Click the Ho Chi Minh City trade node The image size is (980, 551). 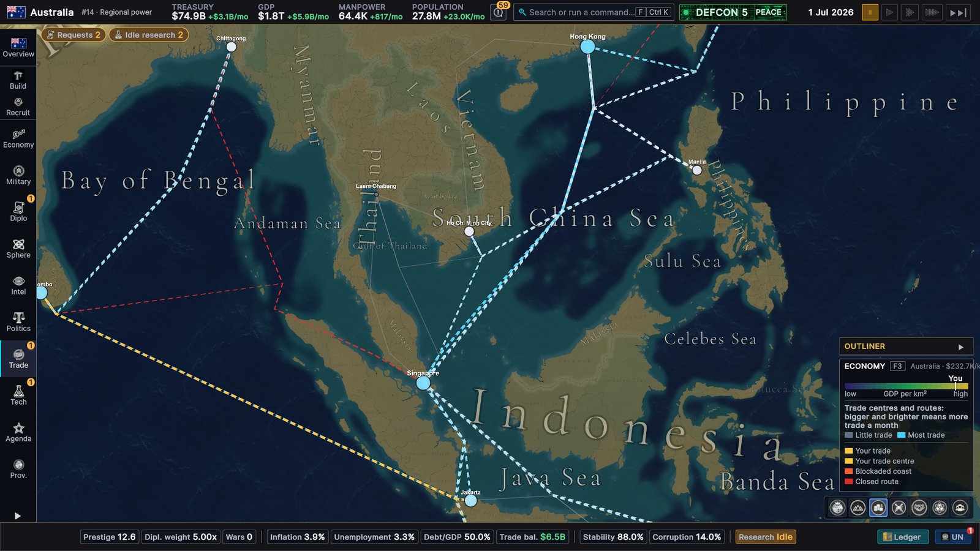coord(469,231)
